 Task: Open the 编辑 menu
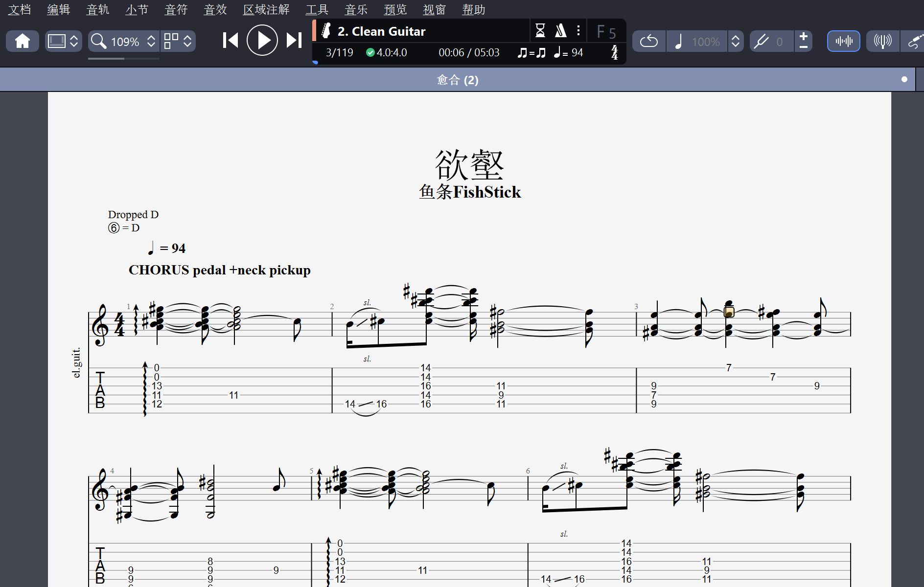click(59, 10)
